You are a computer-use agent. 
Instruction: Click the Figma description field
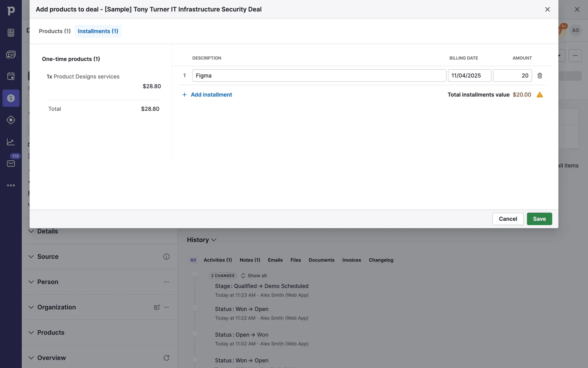[x=319, y=75]
